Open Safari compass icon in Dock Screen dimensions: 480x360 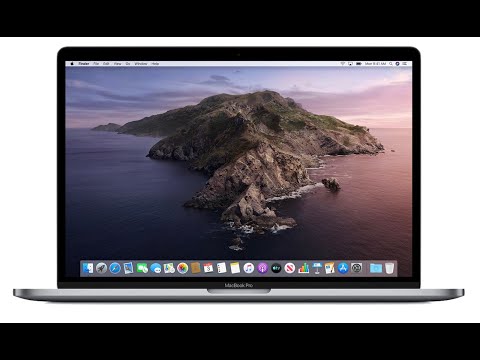pos(115,268)
